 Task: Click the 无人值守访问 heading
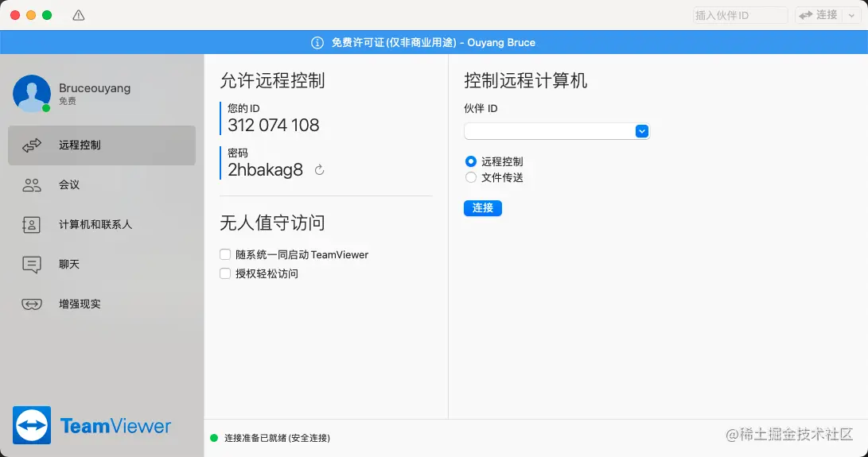coord(272,223)
